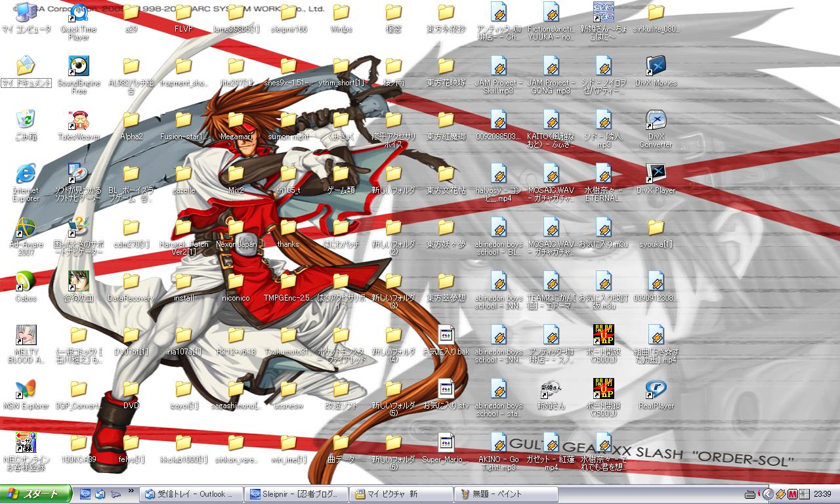Select the DVD folder icon
The height and width of the screenshot is (504, 840).
click(x=131, y=396)
